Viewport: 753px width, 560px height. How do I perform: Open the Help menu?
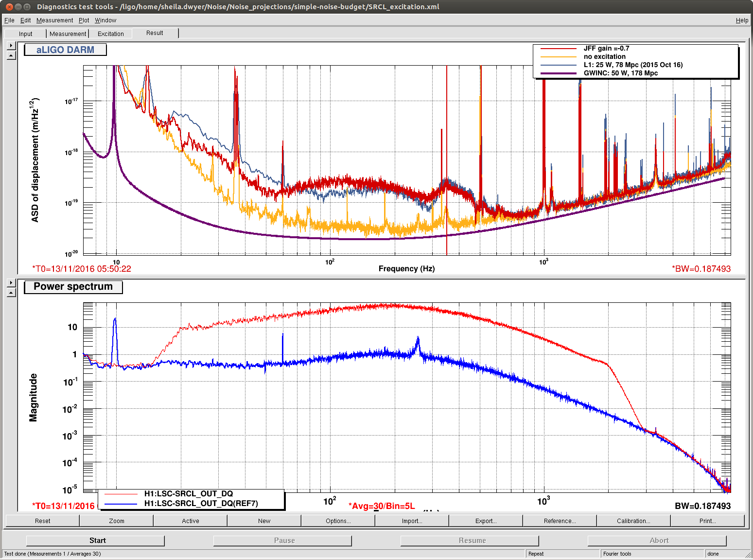[742, 20]
